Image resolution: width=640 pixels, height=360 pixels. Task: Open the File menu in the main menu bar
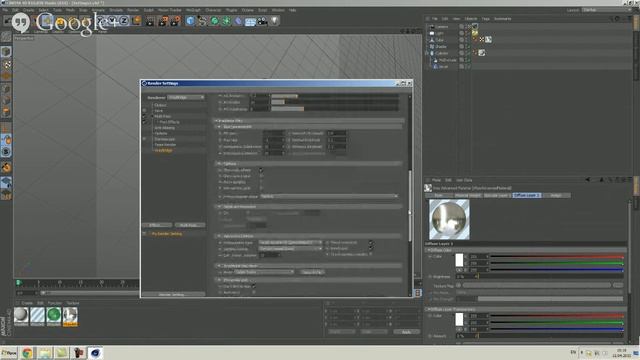[5, 10]
